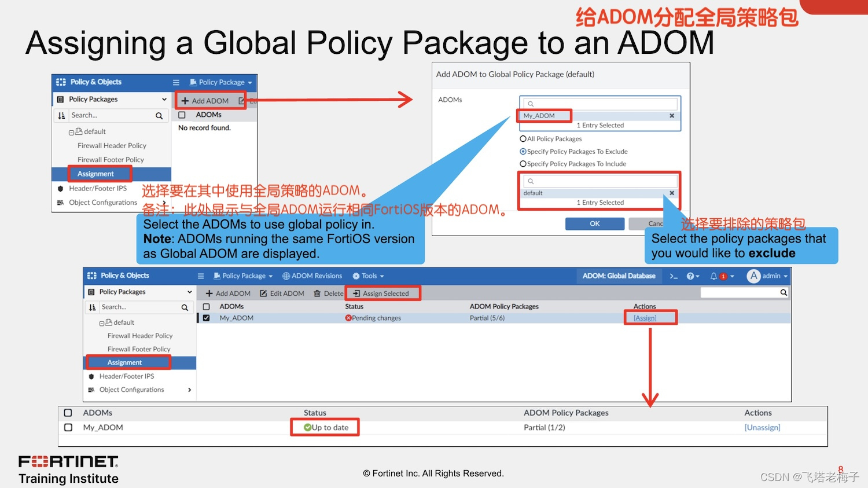Click the Tools gear icon

point(356,276)
